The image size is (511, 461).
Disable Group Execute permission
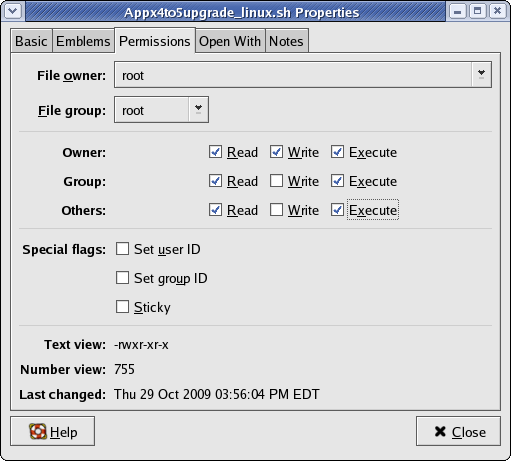coord(337,181)
